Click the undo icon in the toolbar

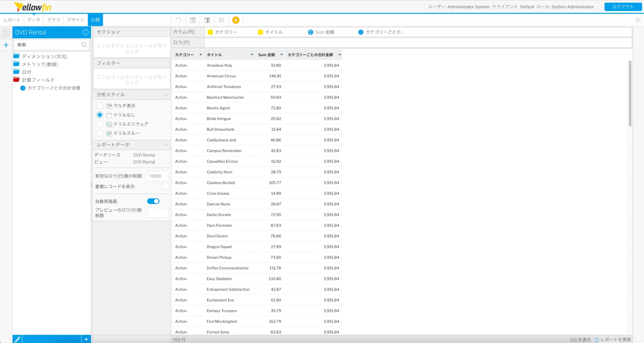point(178,20)
